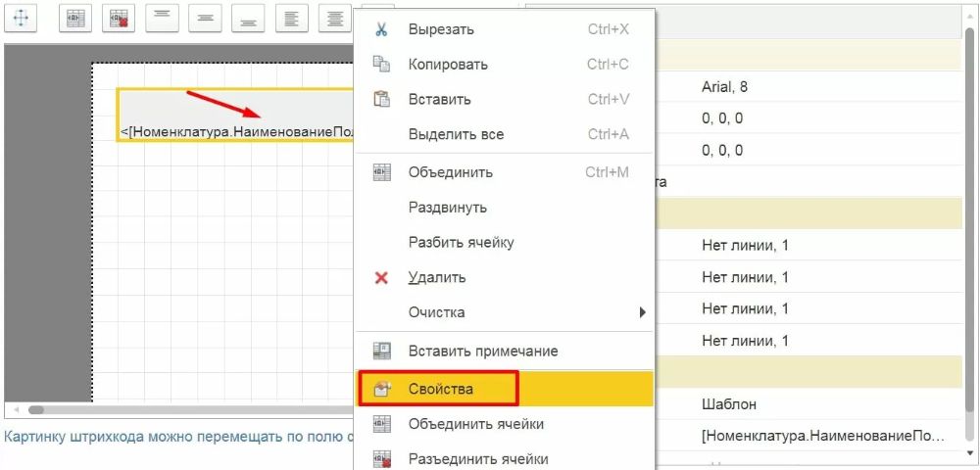980x470 pixels.
Task: Align cell text to top
Action: coord(162,18)
